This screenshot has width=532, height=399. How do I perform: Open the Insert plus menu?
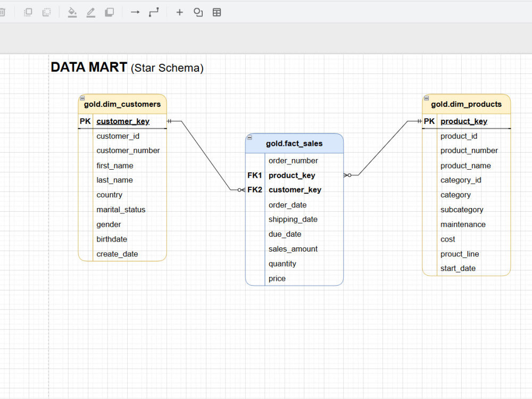pos(179,13)
